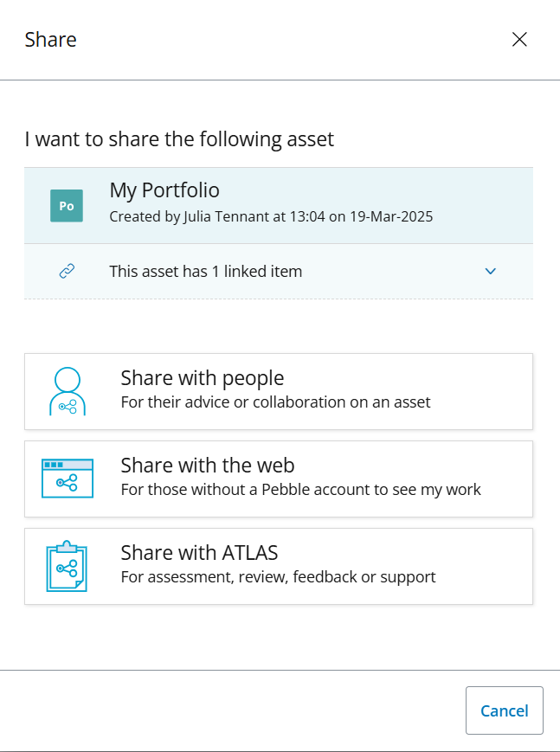Click 'For assessment, review, feedback or support' text
Screen dimensions: 560x752
pos(279,576)
